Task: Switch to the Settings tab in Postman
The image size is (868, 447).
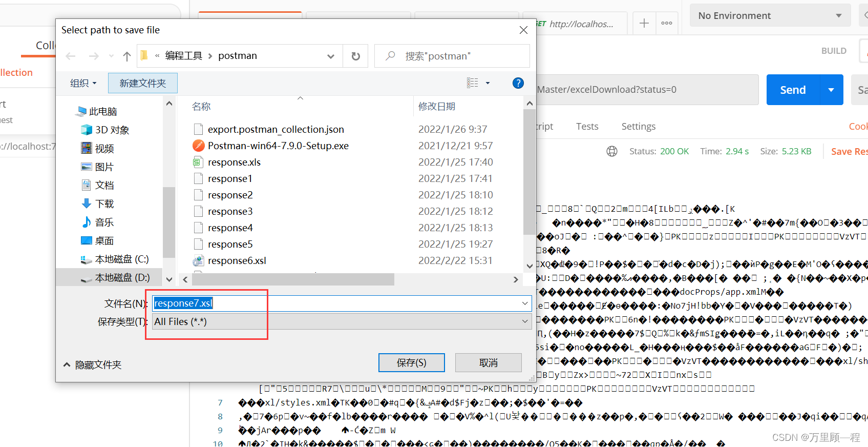Action: pyautogui.click(x=638, y=127)
